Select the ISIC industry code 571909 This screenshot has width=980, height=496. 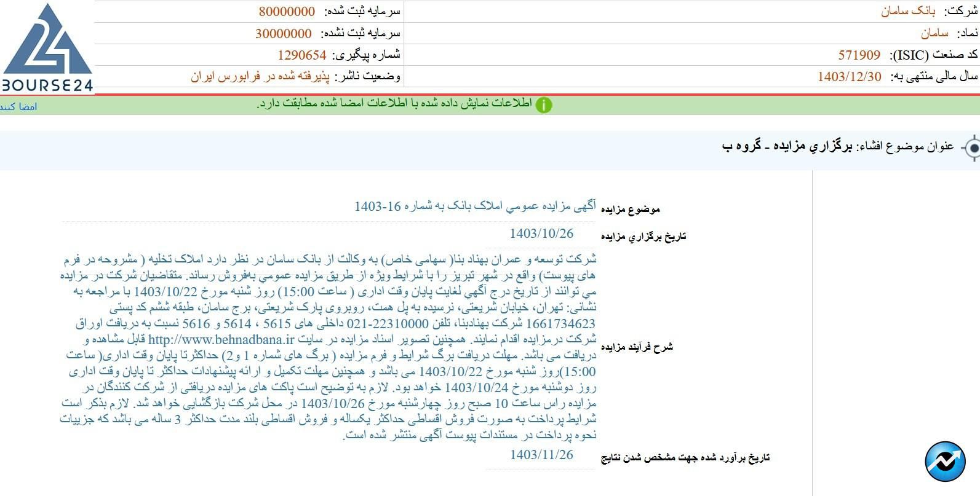[859, 55]
